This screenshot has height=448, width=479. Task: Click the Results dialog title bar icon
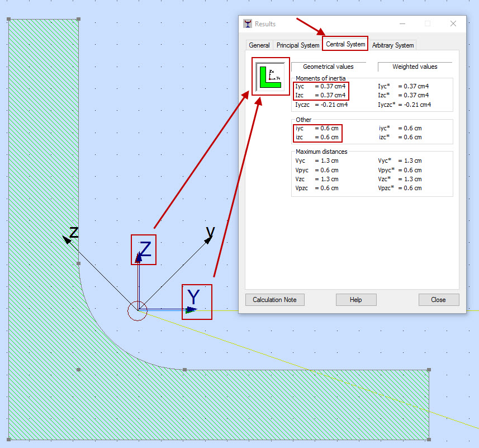point(246,23)
